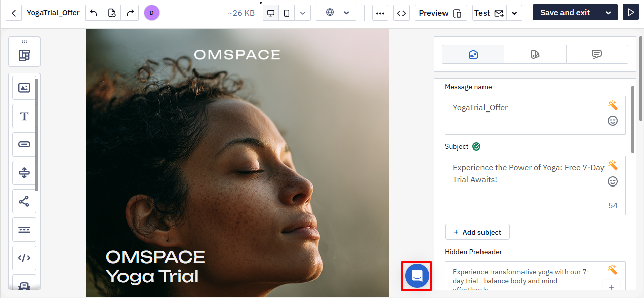Insert emoji in Subject
Viewport: 644px width, 298px height.
click(x=613, y=181)
